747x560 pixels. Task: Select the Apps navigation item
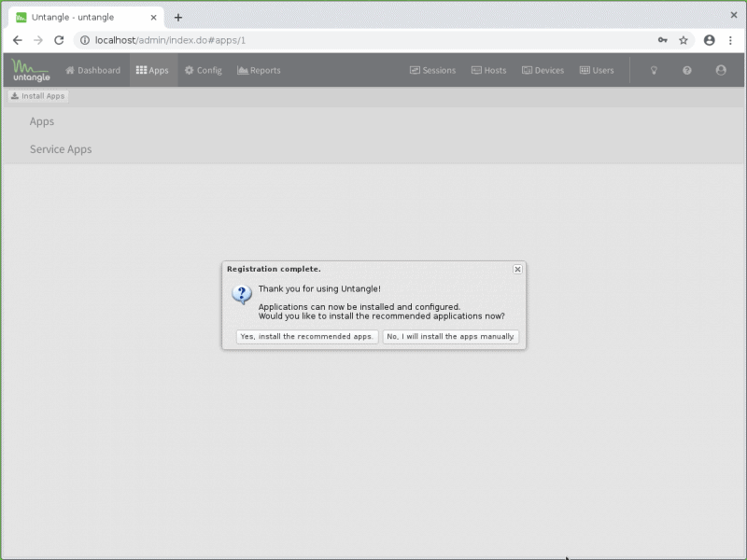click(153, 69)
